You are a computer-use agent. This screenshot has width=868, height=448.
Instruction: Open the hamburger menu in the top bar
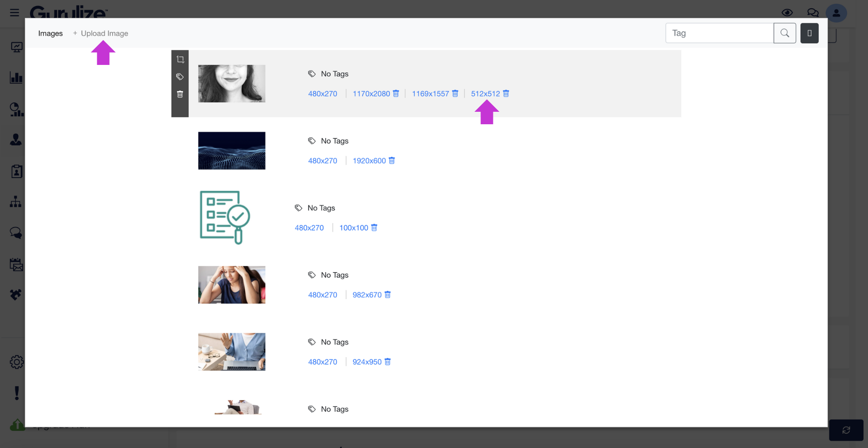click(x=15, y=12)
